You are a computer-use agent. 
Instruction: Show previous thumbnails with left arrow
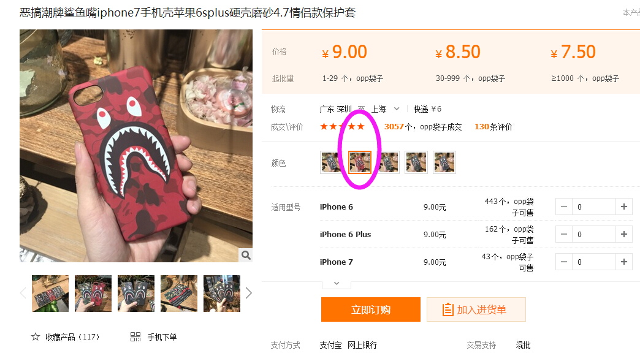pyautogui.click(x=23, y=293)
